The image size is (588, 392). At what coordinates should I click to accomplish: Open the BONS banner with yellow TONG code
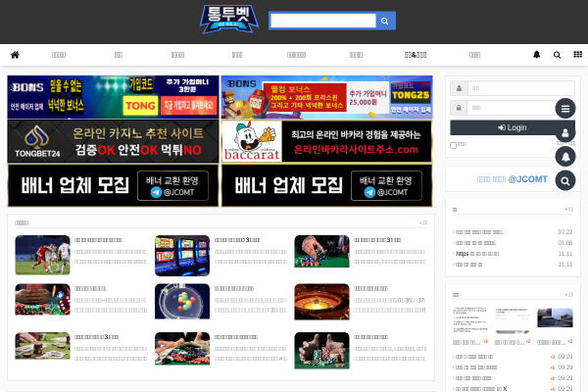click(113, 97)
